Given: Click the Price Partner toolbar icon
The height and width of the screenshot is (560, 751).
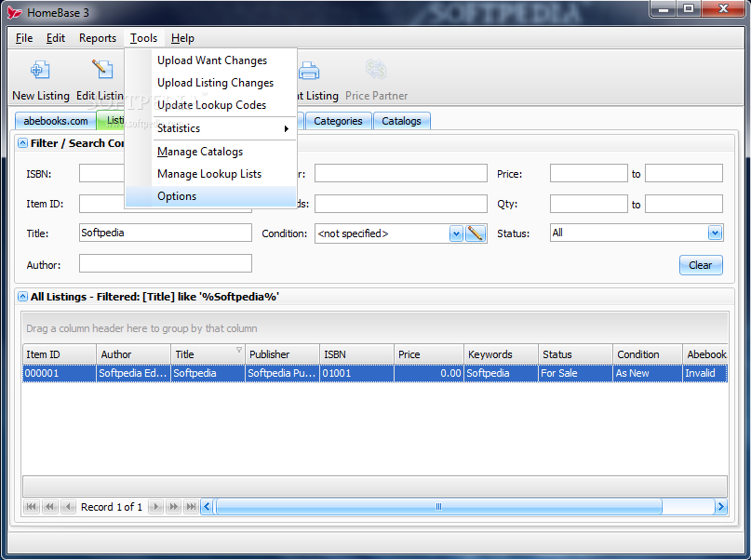Looking at the screenshot, I should pos(376,70).
